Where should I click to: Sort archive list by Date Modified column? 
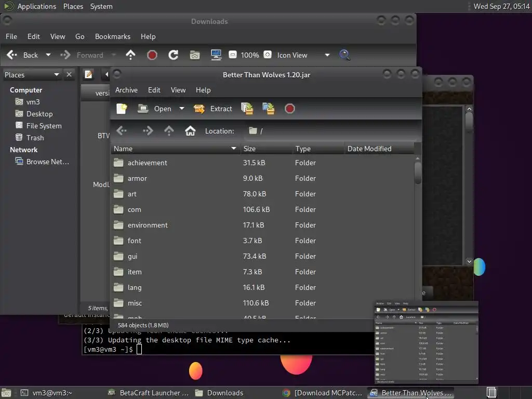point(379,149)
